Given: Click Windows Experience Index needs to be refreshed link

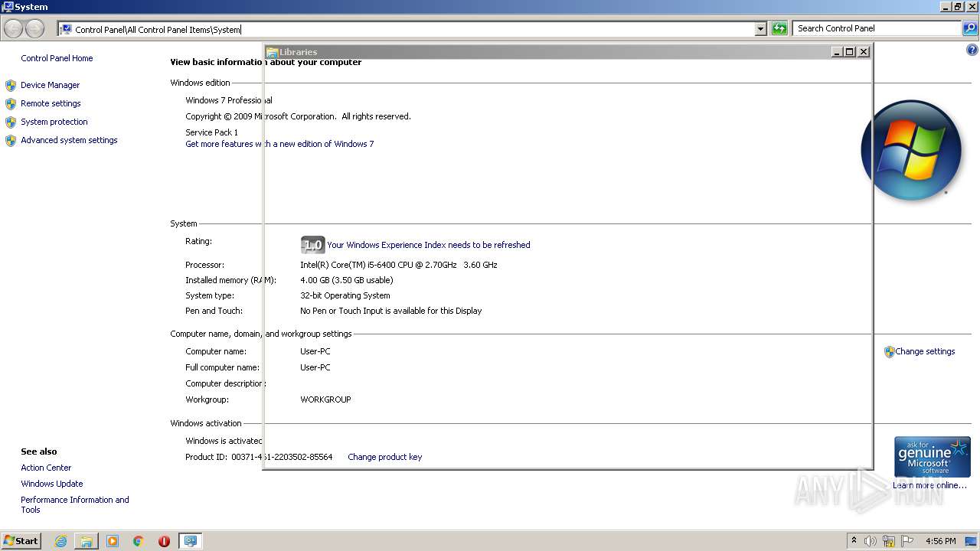Looking at the screenshot, I should pyautogui.click(x=429, y=245).
